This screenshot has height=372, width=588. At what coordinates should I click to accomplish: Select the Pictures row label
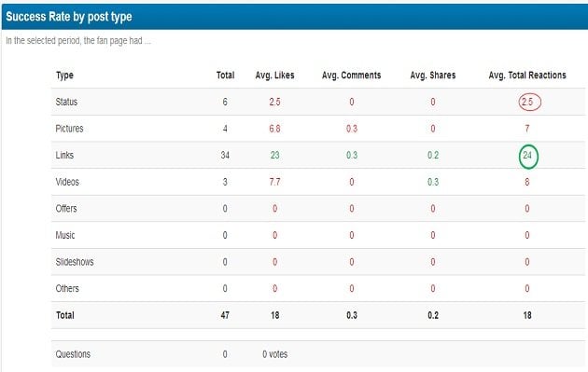[69, 129]
